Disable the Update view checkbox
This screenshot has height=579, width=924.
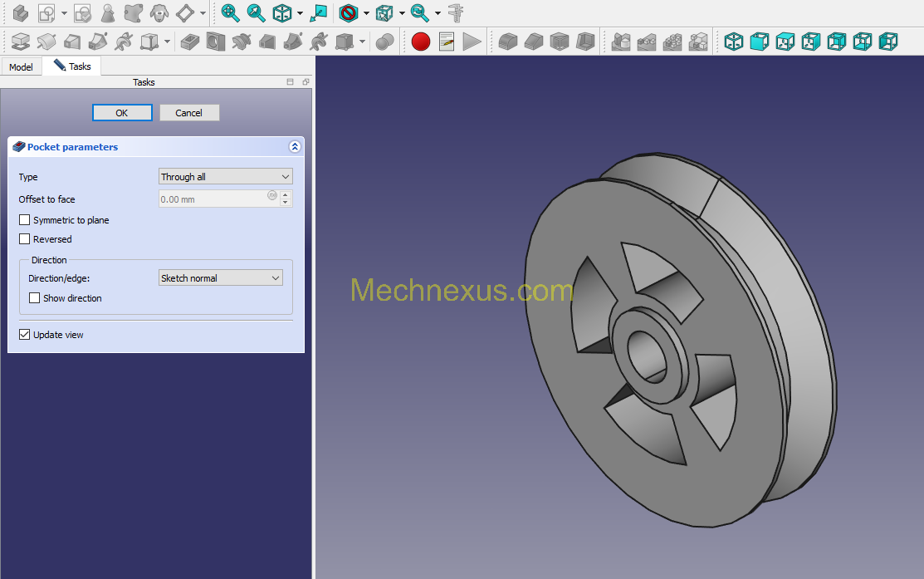tap(25, 334)
